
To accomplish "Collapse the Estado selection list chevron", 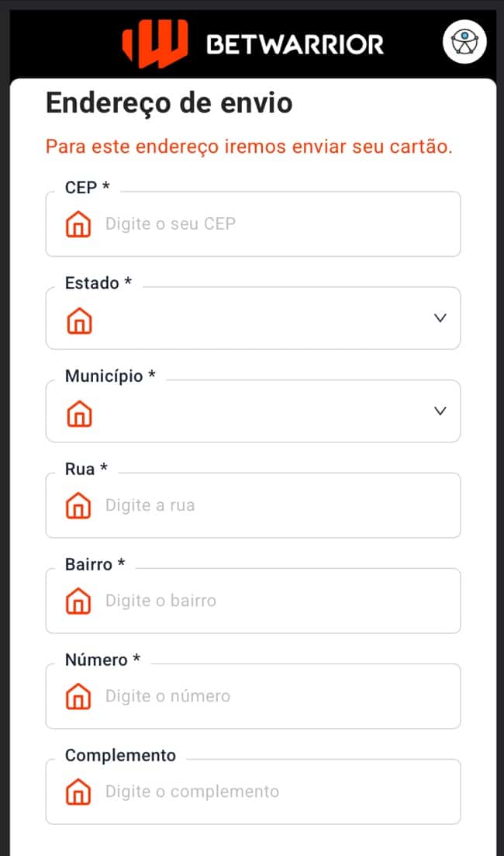I will pyautogui.click(x=440, y=318).
